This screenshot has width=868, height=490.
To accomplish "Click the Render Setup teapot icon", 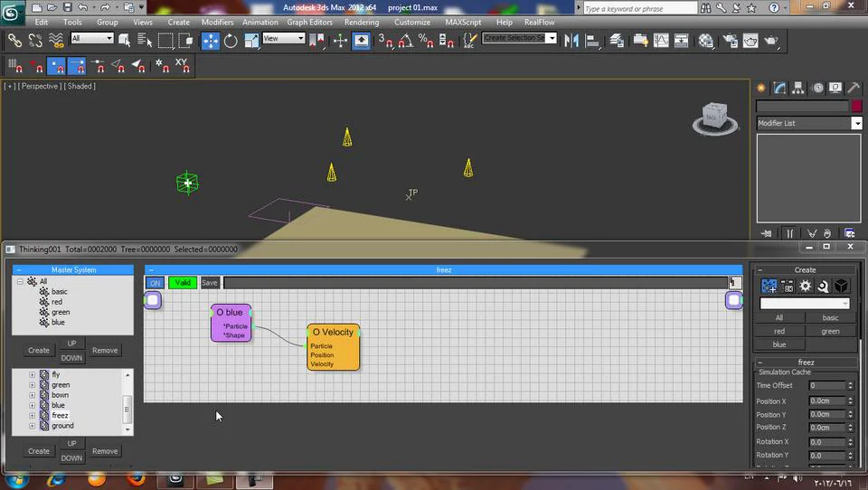I will [x=729, y=41].
